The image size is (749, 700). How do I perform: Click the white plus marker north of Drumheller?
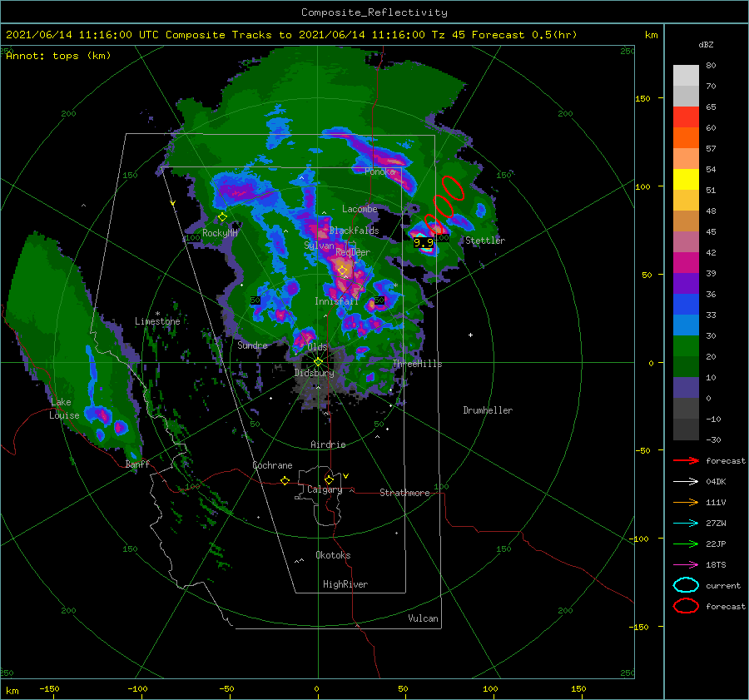click(470, 335)
